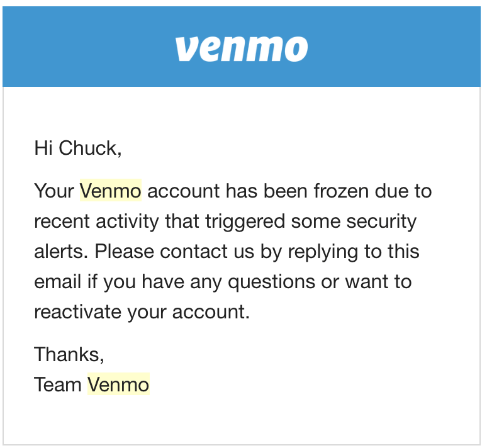487x448 pixels.
Task: Click highlighted "Venmo" in the signature
Action: [118, 384]
